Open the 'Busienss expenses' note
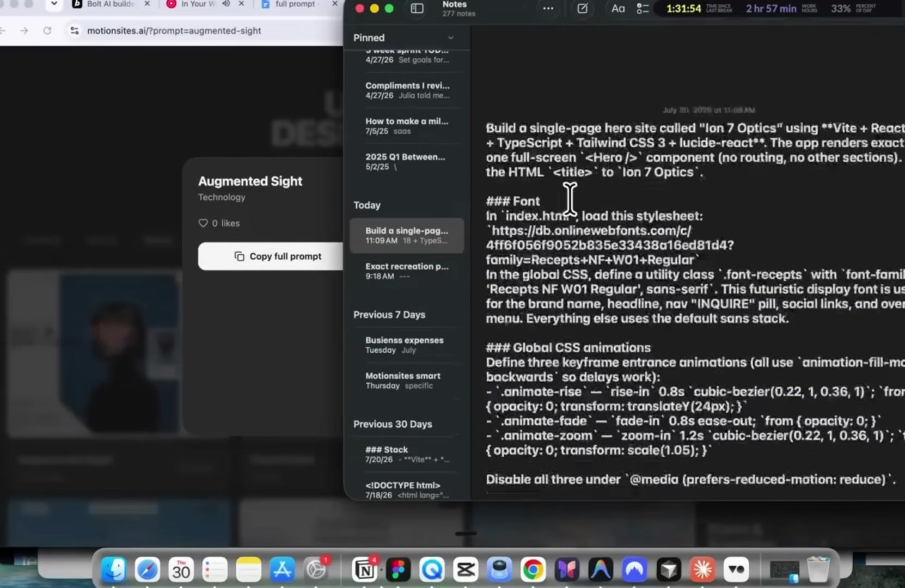Image resolution: width=905 pixels, height=588 pixels. coord(407,345)
